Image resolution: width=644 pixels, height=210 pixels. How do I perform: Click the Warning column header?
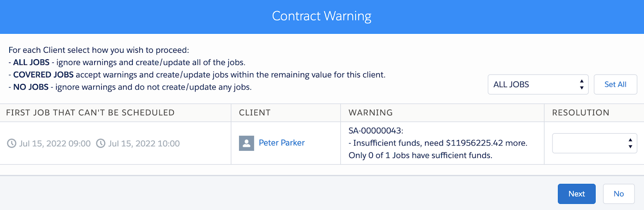point(371,113)
